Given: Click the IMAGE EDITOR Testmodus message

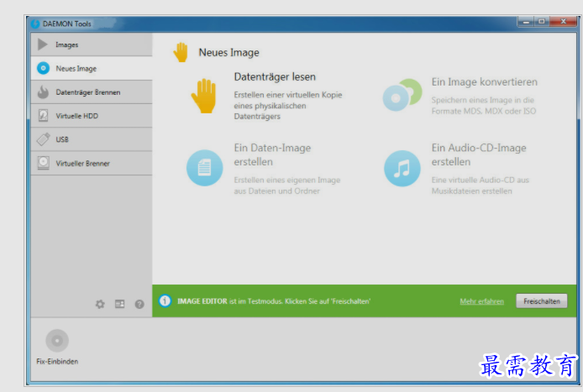Looking at the screenshot, I should pyautogui.click(x=274, y=301).
